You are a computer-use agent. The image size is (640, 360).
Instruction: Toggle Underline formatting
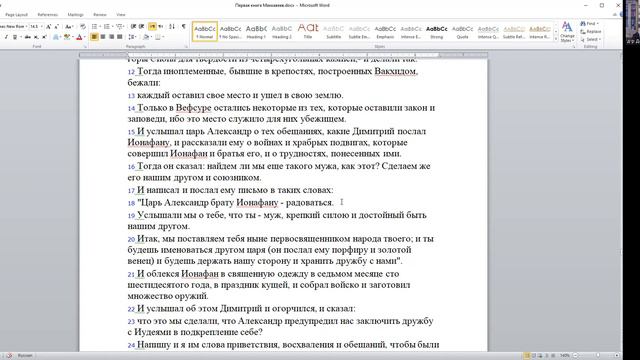point(15,37)
